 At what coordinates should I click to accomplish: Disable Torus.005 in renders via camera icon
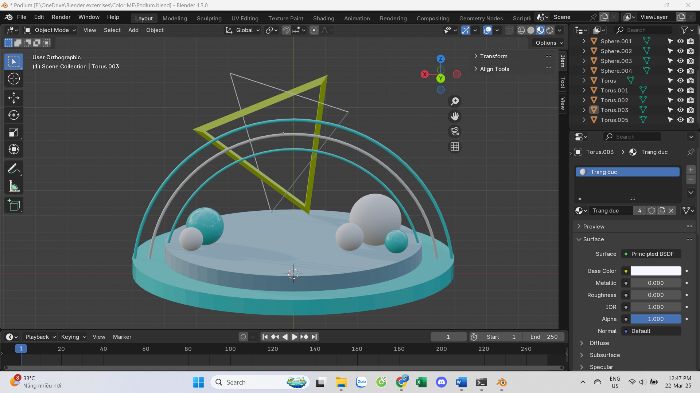pyautogui.click(x=690, y=120)
